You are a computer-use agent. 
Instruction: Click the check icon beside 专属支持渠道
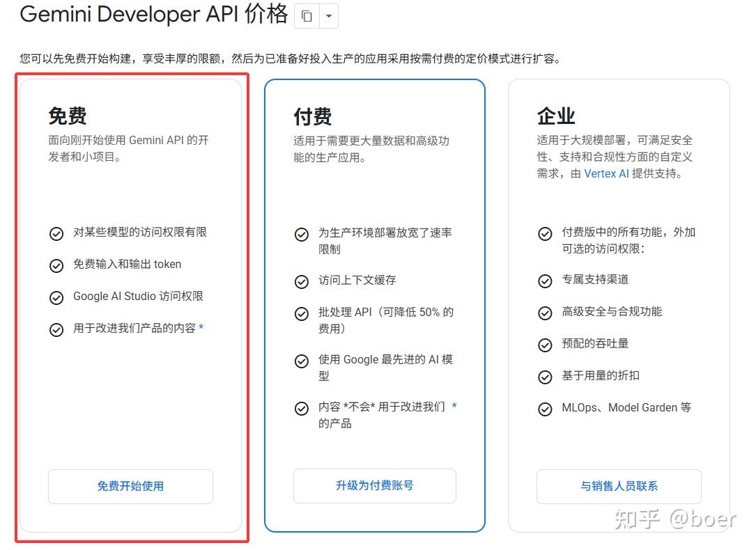(x=546, y=281)
